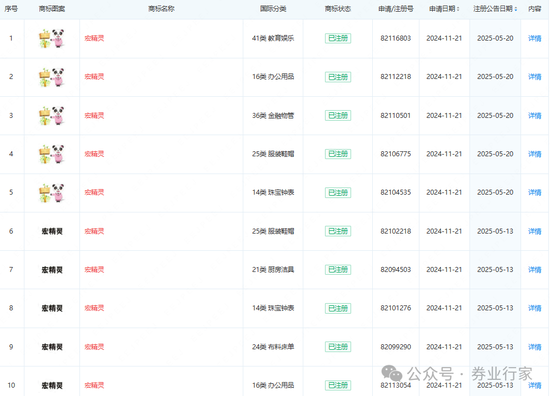Click 已注册 badge in row 1
This screenshot has height=396, width=550.
[x=338, y=38]
